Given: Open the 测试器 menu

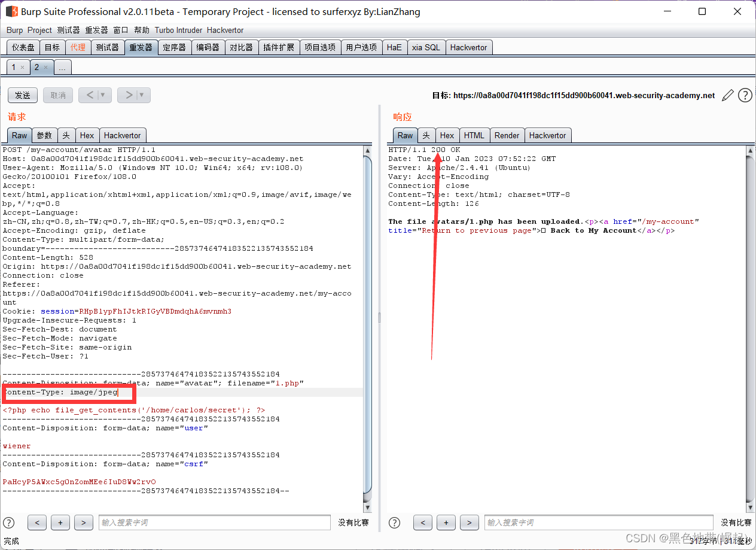Looking at the screenshot, I should pos(69,30).
